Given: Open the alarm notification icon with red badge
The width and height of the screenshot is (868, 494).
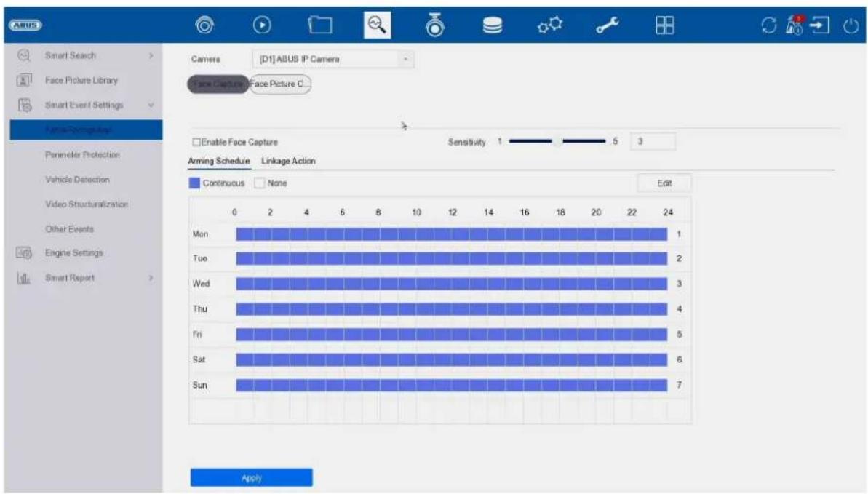Looking at the screenshot, I should pyautogui.click(x=795, y=25).
